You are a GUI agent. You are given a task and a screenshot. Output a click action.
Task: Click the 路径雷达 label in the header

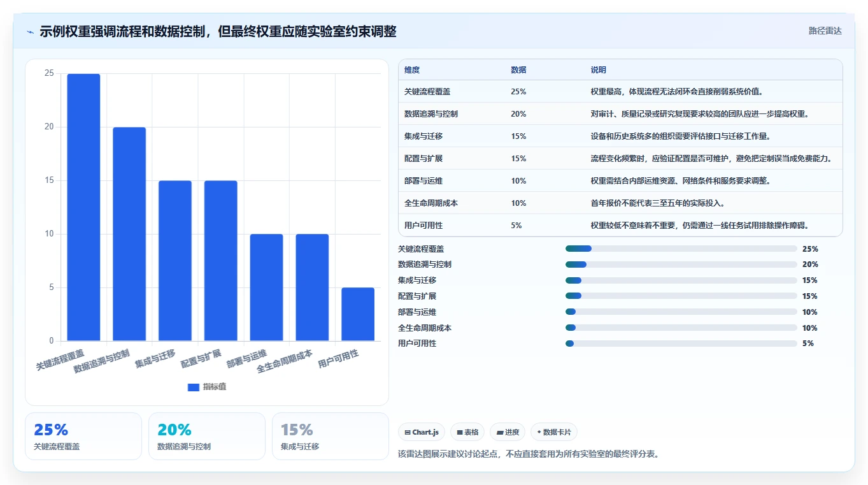point(825,31)
